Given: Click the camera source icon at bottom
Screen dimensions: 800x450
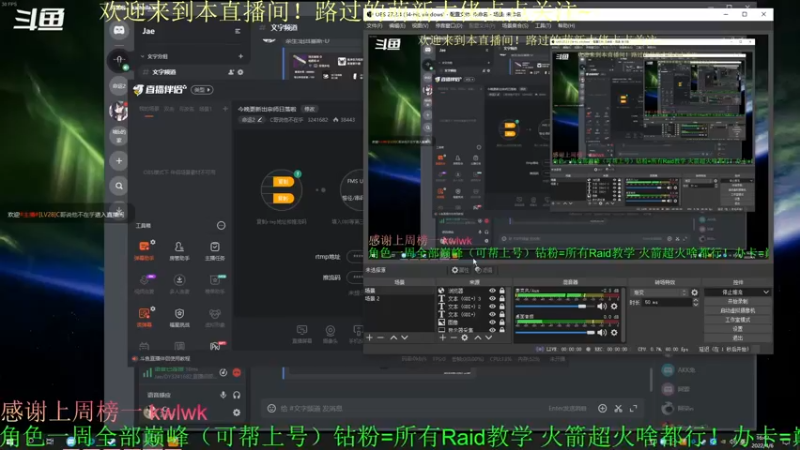Looking at the screenshot, I should coord(330,334).
